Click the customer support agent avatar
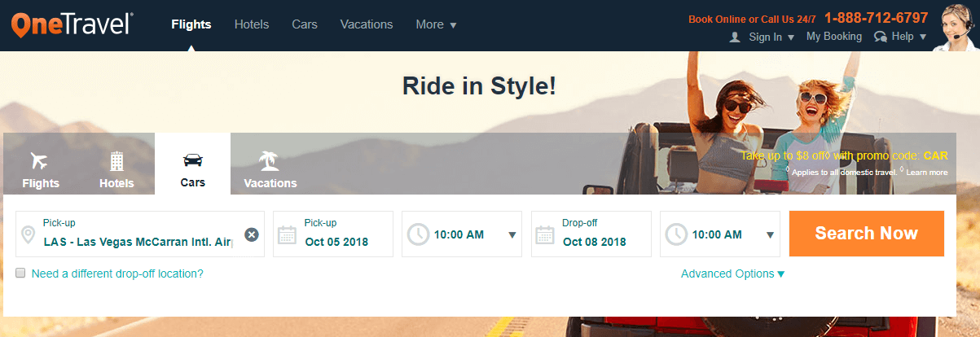The image size is (980, 337). (x=958, y=26)
